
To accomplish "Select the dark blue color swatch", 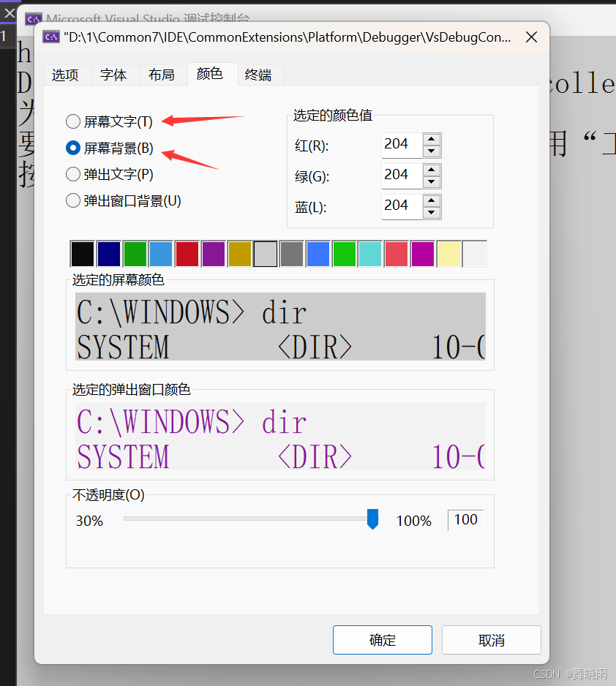I will click(x=108, y=253).
